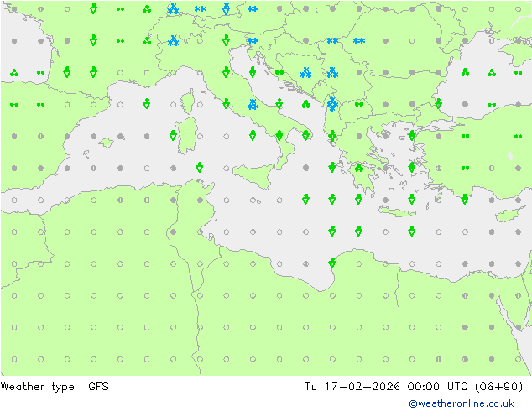Click the blue snow symbol over central Italy
The width and height of the screenshot is (532, 411).
[x=253, y=105]
